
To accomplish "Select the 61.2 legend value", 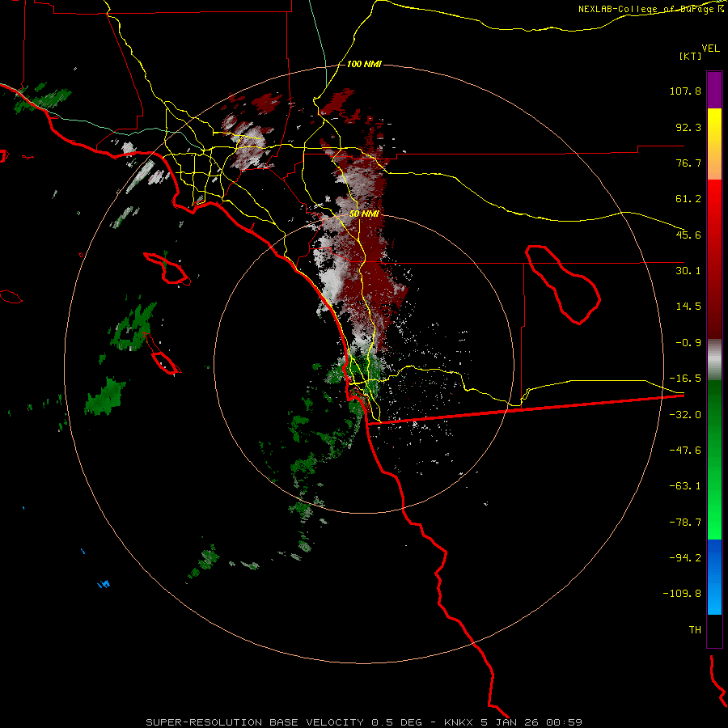I will coord(688,199).
